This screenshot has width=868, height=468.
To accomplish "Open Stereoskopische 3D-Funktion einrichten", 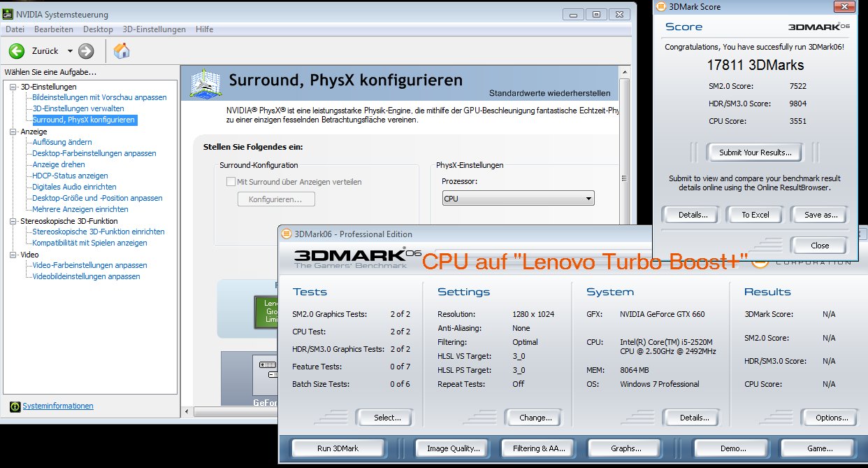I will click(x=99, y=232).
